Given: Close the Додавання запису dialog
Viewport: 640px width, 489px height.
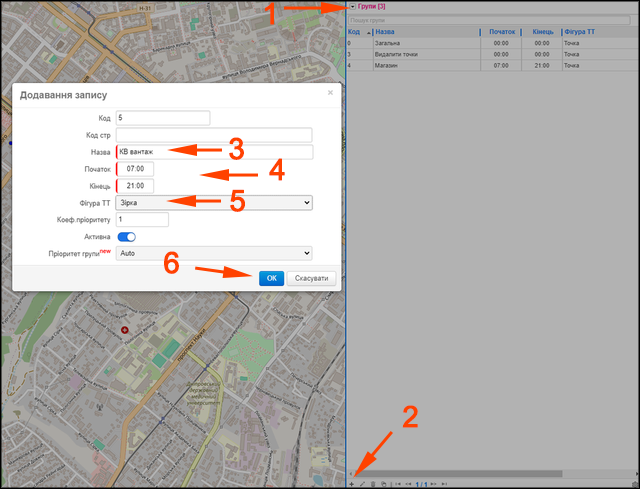Looking at the screenshot, I should (x=330, y=93).
